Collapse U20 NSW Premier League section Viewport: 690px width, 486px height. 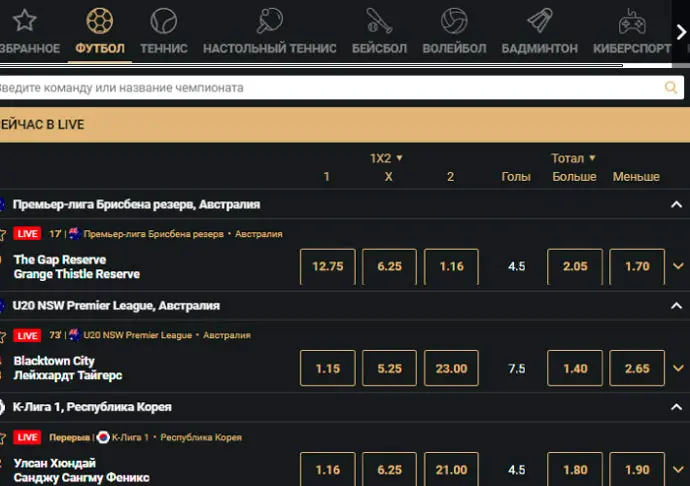point(676,306)
